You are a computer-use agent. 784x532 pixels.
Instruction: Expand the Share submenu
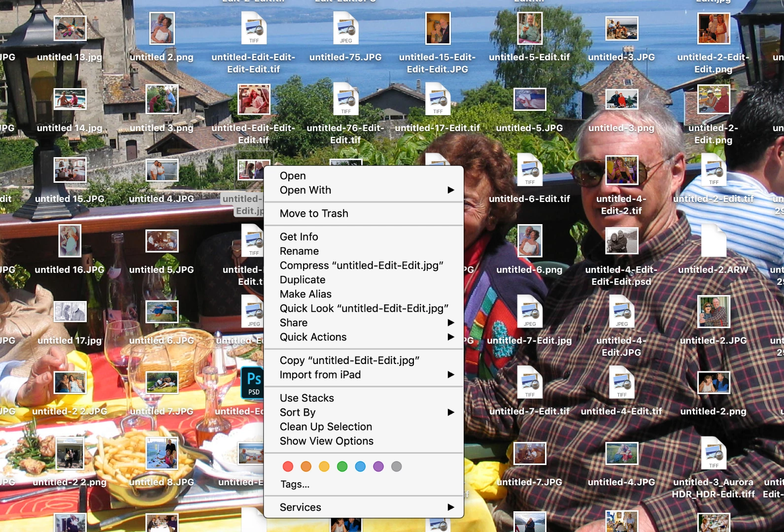coord(364,323)
